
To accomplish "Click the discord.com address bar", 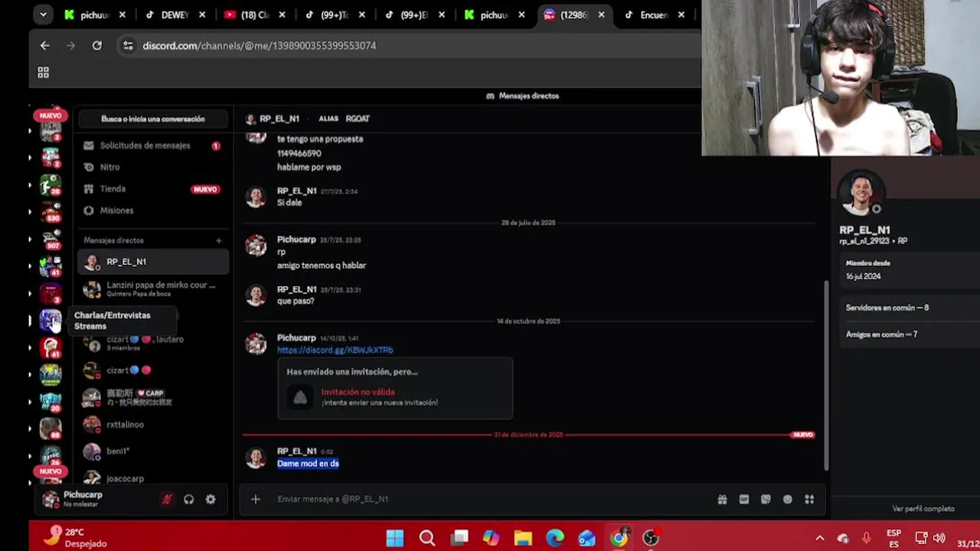I will coord(259,46).
